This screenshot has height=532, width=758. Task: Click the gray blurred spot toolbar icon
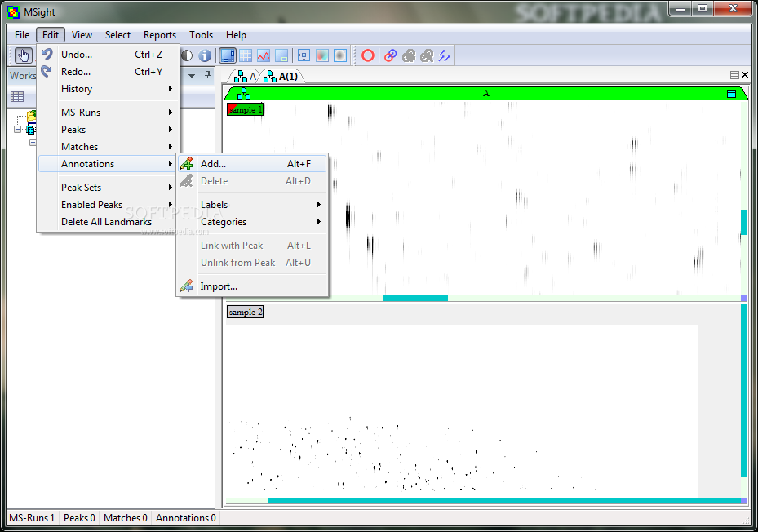(340, 55)
